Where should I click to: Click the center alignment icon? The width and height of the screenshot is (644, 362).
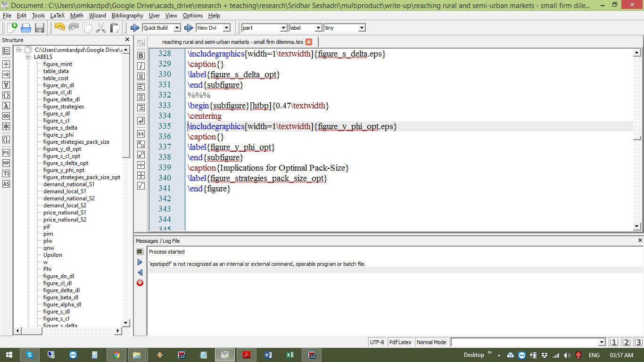pos(140,97)
